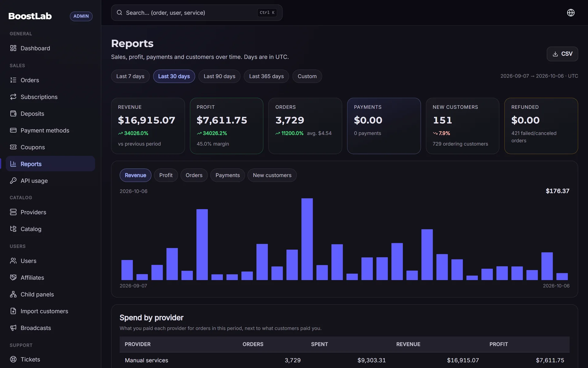
Task: Click the Deposits wallet icon
Action: 13,113
